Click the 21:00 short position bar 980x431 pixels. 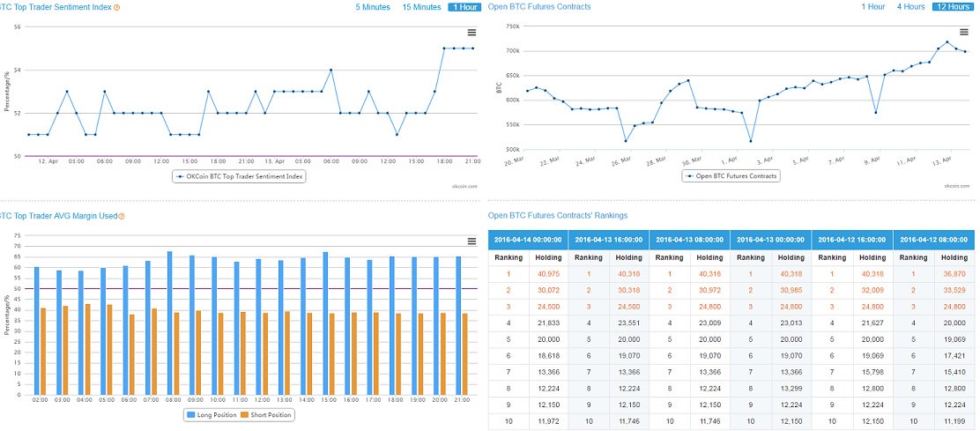tap(465, 354)
